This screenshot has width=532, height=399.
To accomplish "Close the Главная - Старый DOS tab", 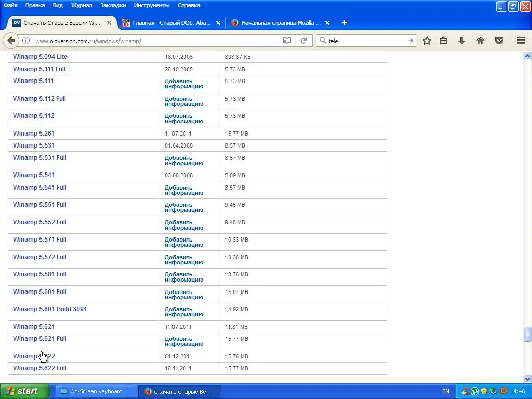I will [x=218, y=23].
